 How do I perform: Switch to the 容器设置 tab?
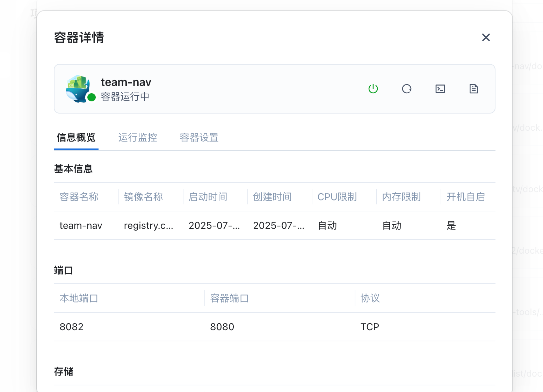pos(199,138)
